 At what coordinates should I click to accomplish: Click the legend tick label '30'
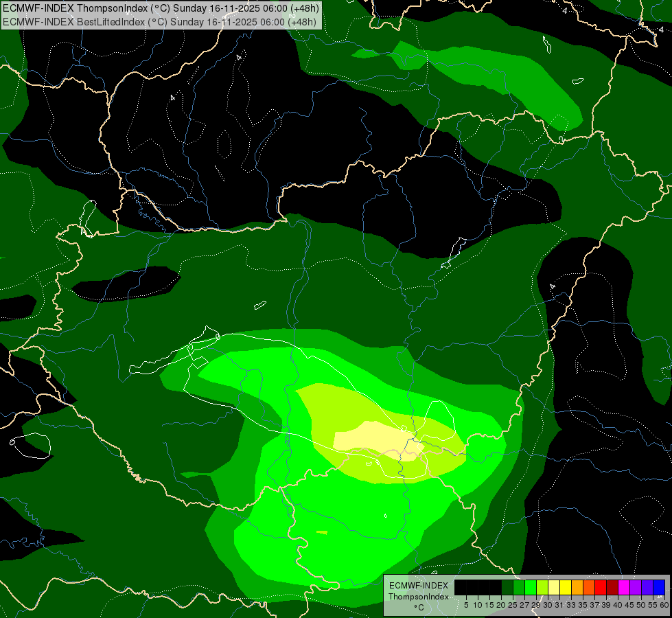coord(548,605)
